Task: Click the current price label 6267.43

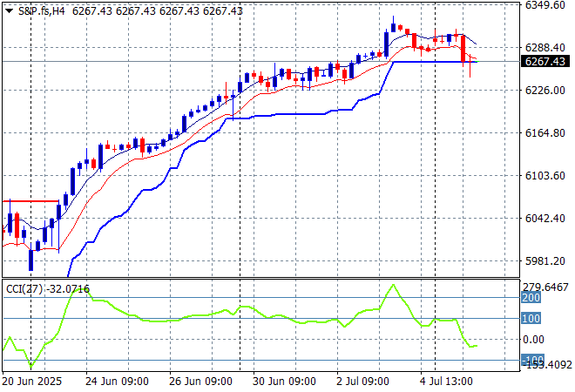Action: point(544,62)
